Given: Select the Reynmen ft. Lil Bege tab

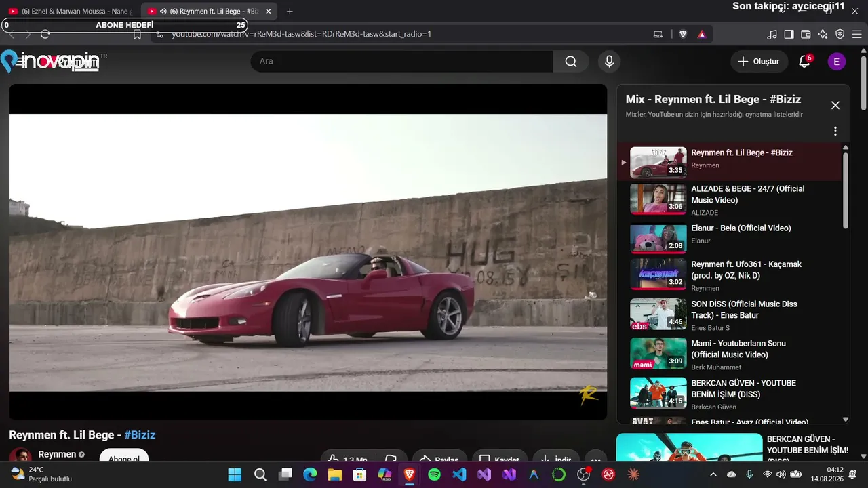Looking at the screenshot, I should (209, 12).
